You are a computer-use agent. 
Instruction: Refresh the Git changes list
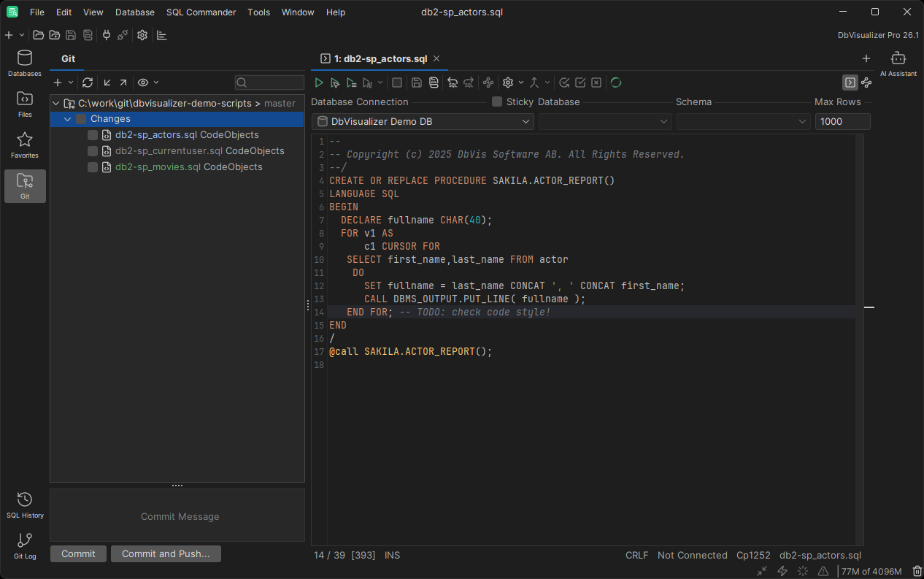tap(88, 83)
